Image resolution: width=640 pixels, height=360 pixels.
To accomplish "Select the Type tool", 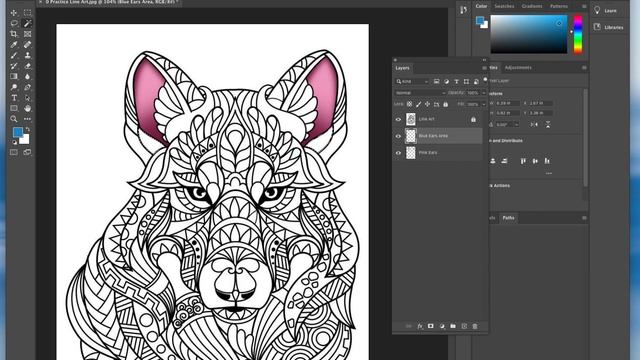I will point(14,98).
